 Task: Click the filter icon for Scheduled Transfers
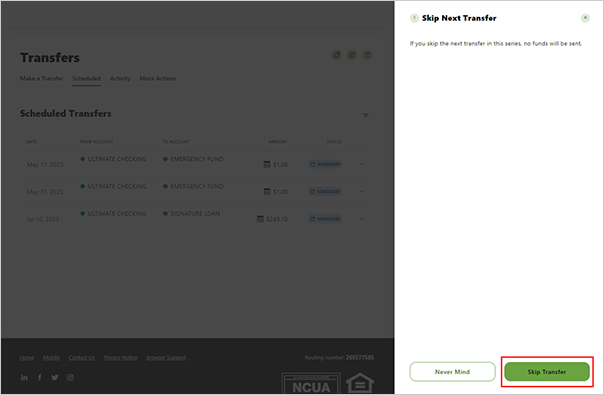click(366, 115)
